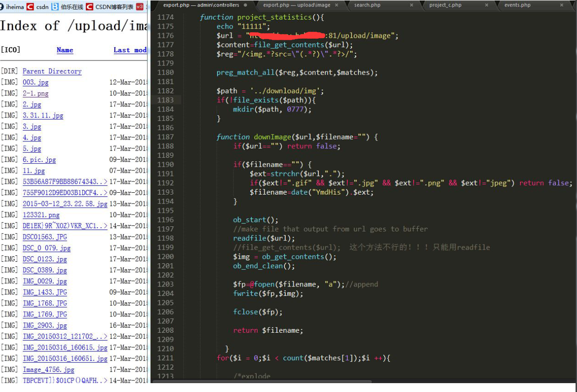The image size is (577, 392).
Task: Open the IMG_2903.jpg file link
Action: pos(45,325)
